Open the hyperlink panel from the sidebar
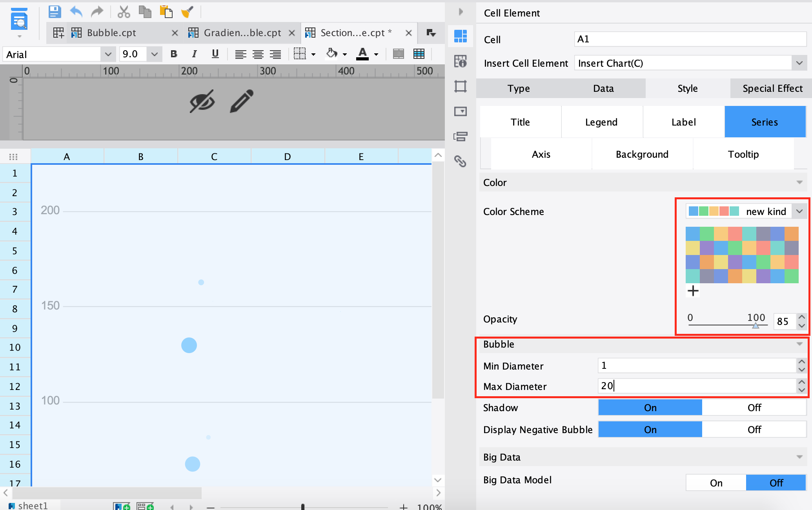This screenshot has height=510, width=812. [460, 161]
